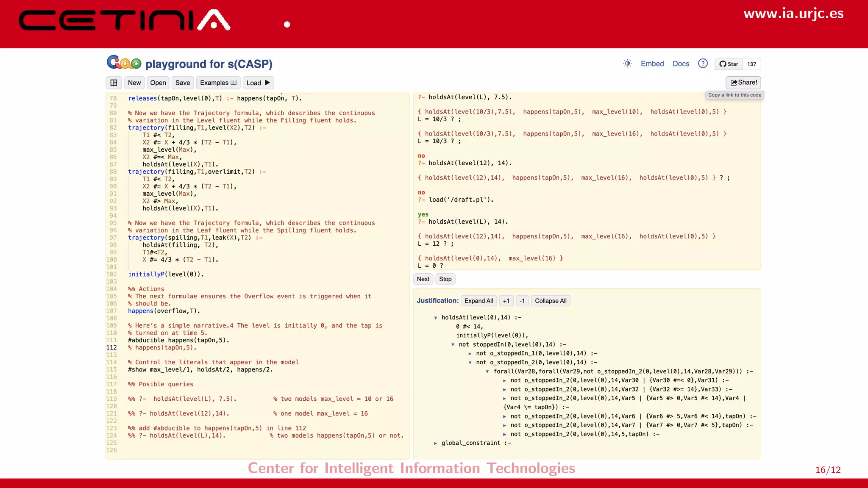Click the Ciao playground logo
Viewport: 868px width, 488px height.
point(124,63)
